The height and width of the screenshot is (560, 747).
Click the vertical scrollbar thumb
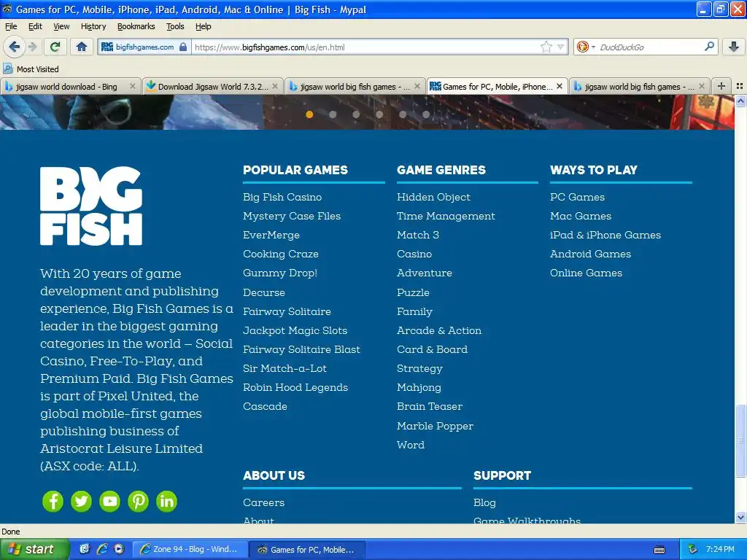tap(740, 440)
